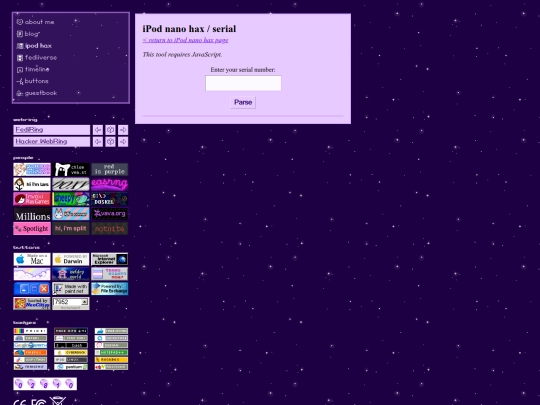Click the orange Firefox mini badge

tap(30, 353)
